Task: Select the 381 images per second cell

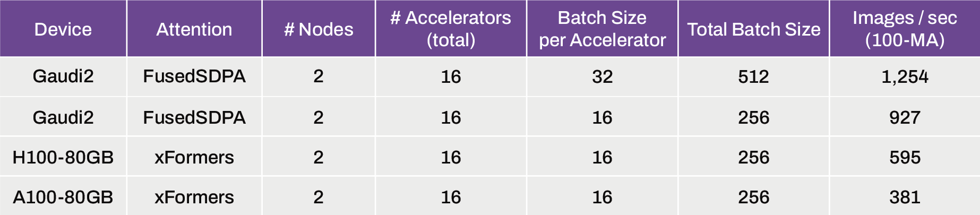Action: [x=905, y=197]
